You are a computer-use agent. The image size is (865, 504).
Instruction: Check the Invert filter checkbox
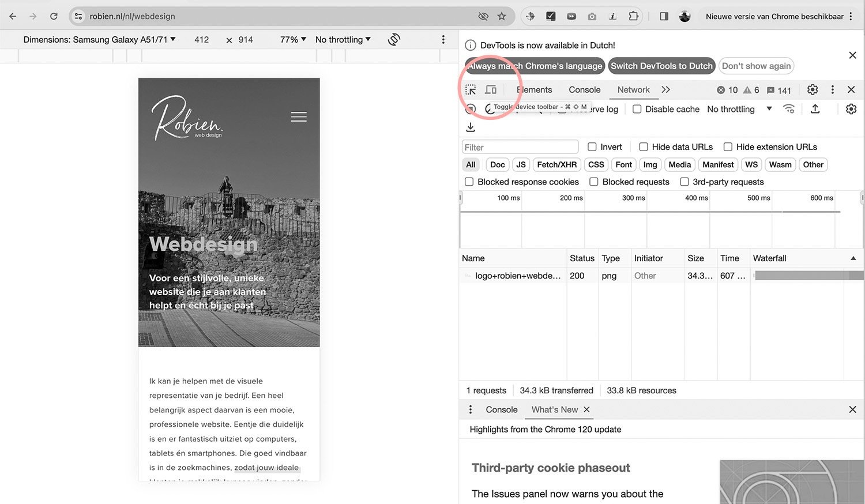pos(592,147)
